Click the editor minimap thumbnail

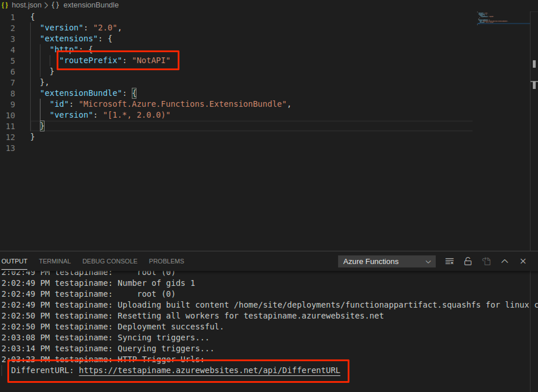tap(503, 19)
